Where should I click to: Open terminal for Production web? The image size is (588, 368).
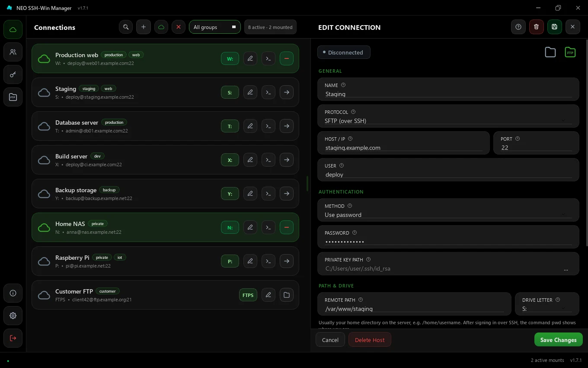point(268,58)
